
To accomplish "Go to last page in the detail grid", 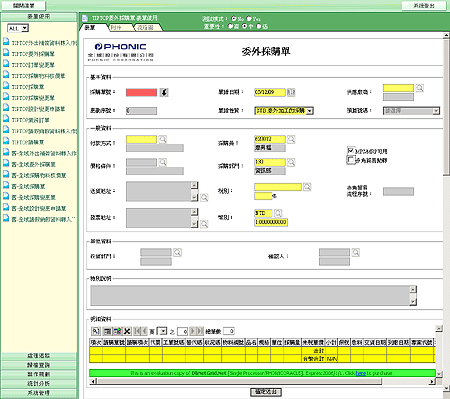I will (x=200, y=331).
